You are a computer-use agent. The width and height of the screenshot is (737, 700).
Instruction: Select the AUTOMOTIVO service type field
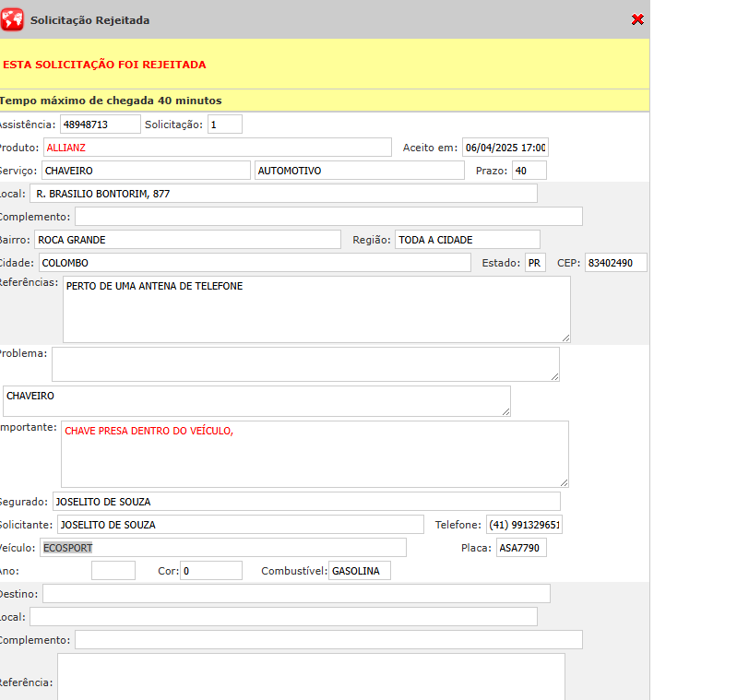359,171
